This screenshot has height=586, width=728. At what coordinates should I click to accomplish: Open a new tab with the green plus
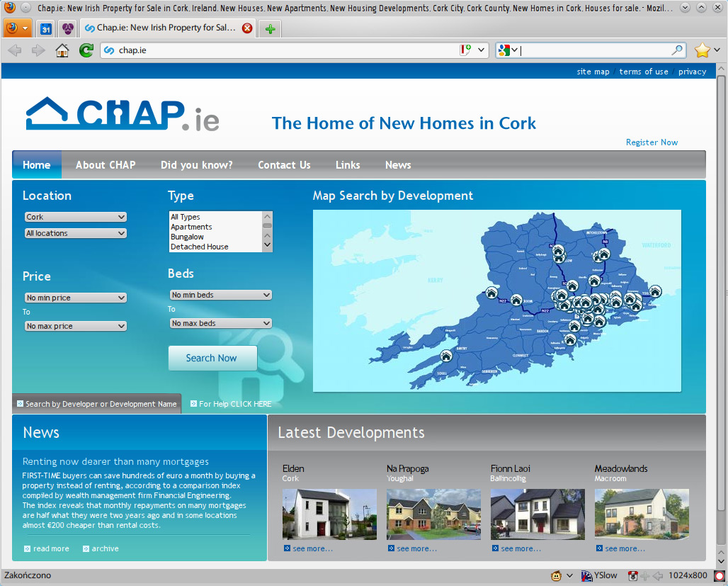pos(271,29)
